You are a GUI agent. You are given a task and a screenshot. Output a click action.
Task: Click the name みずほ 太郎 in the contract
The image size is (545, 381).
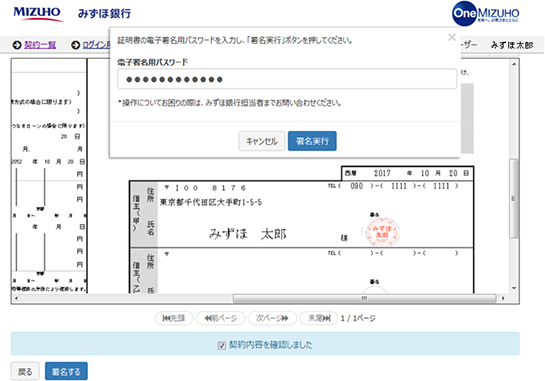click(x=247, y=234)
